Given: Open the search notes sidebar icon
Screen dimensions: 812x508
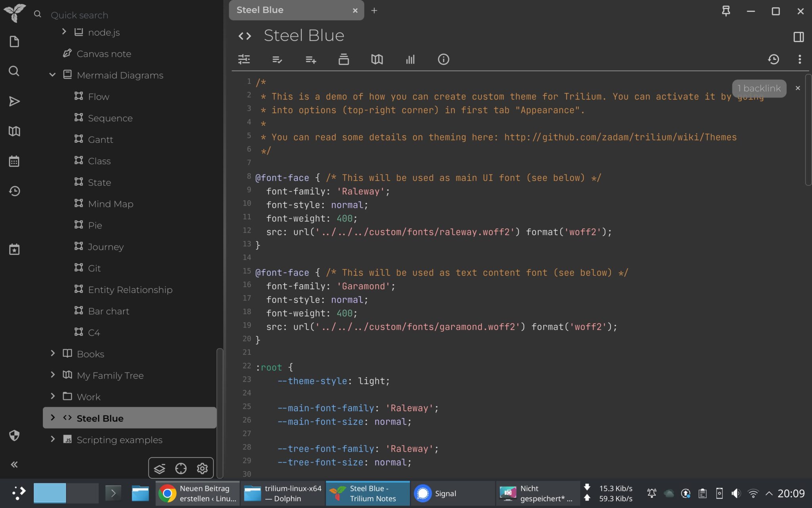Looking at the screenshot, I should tap(14, 71).
